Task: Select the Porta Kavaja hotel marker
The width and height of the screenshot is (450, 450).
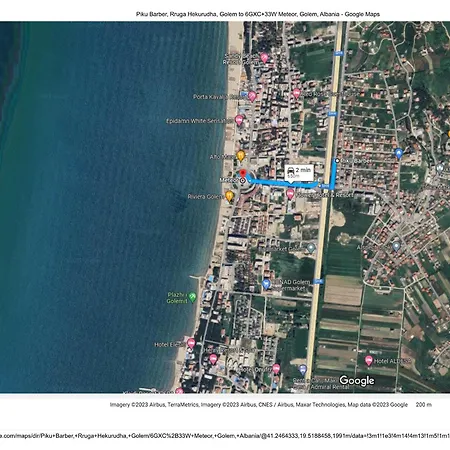Action: pos(252,97)
